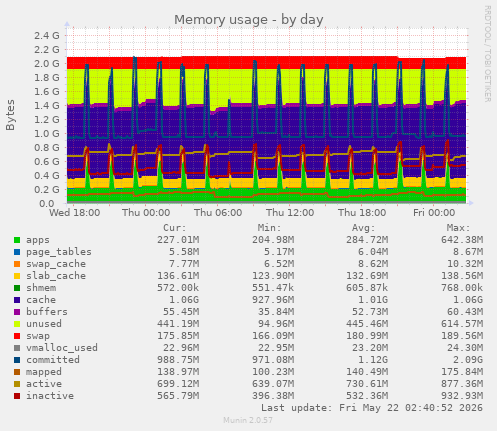Screen dimensions: 497x431
Task: Select the 'buffers' legend label
Action: point(47,312)
